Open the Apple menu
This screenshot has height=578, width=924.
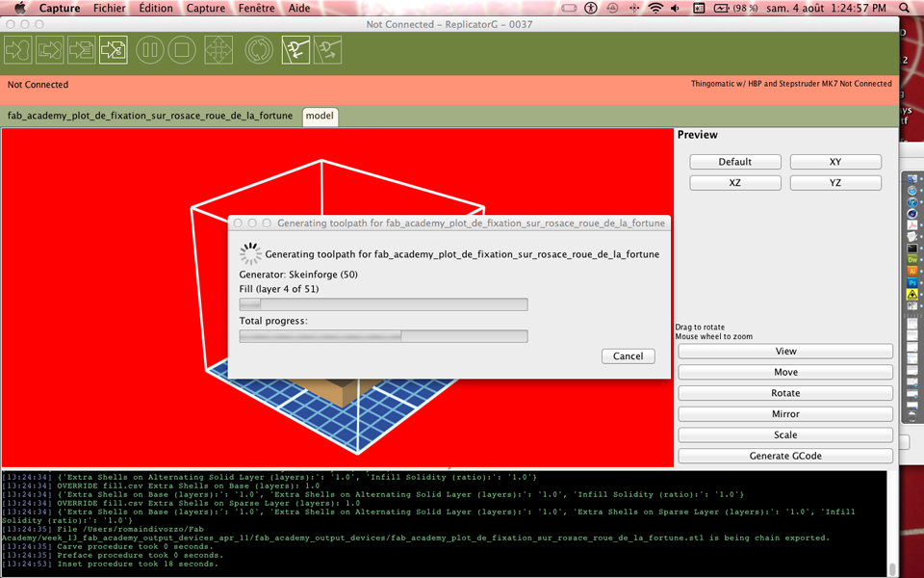coord(20,8)
